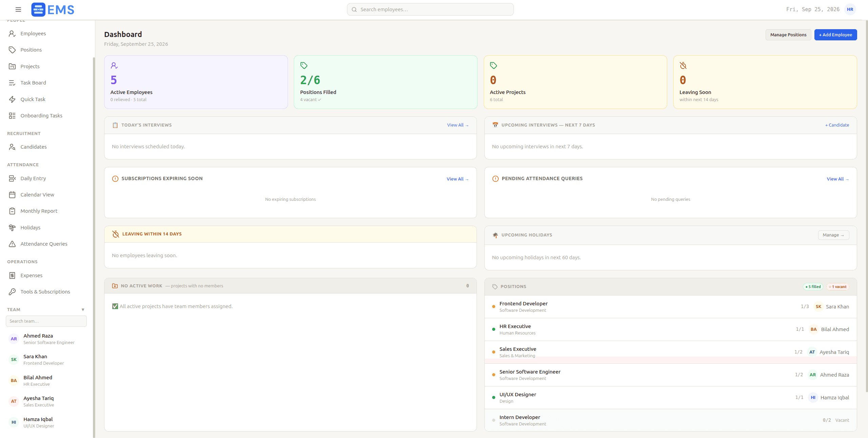Click the Employees sidebar icon

coord(12,34)
